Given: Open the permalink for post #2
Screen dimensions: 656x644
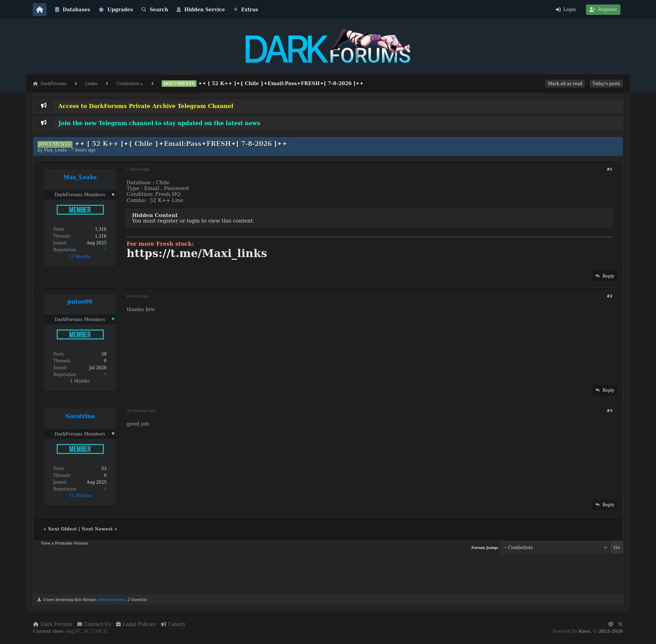Looking at the screenshot, I should [610, 296].
